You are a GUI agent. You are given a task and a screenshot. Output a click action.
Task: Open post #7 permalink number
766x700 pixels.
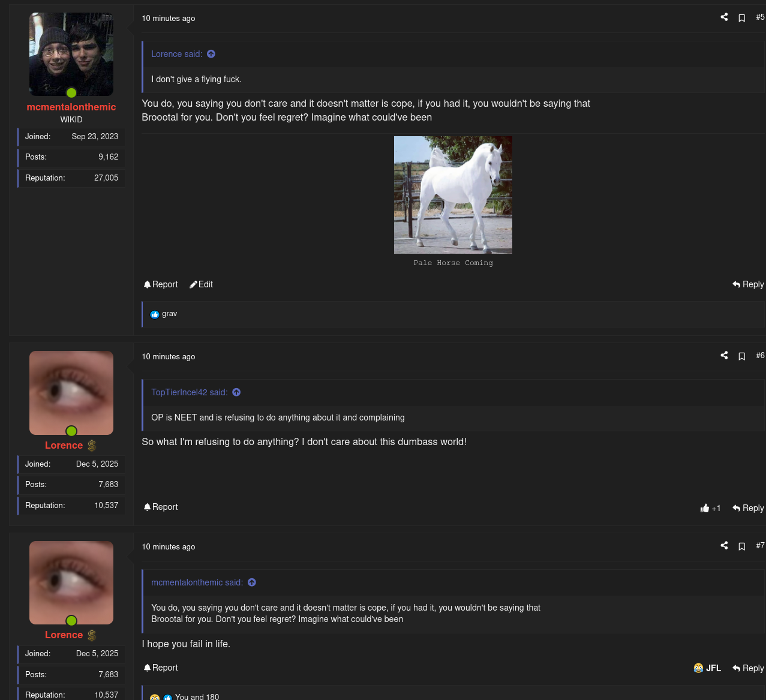(760, 546)
